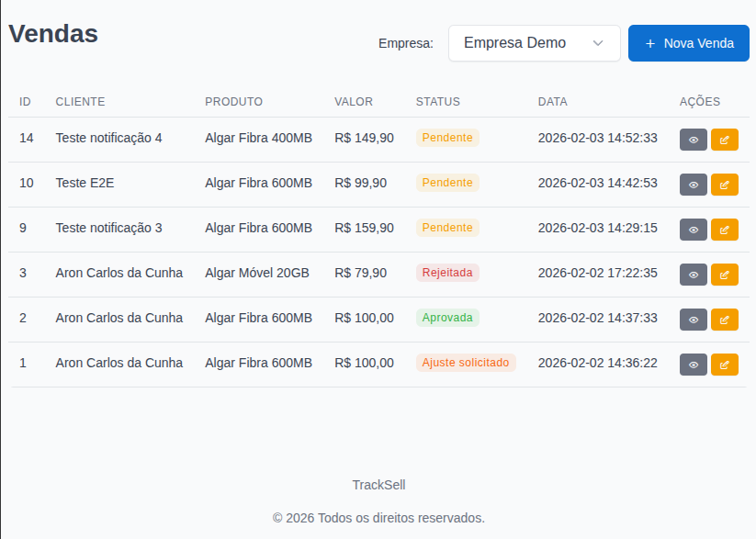Image resolution: width=756 pixels, height=539 pixels.
Task: Edit sale with Ajuste solicitado status
Action: (725, 365)
